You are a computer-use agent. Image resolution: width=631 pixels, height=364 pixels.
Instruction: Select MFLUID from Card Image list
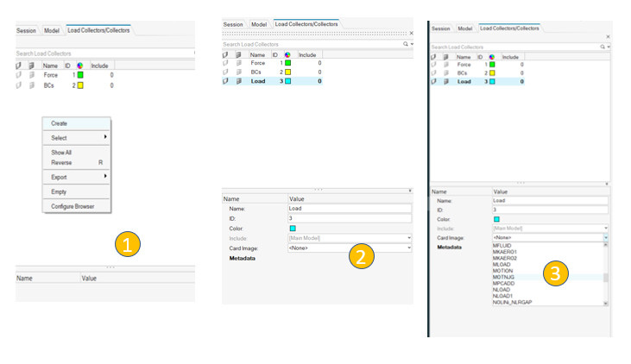coord(502,246)
